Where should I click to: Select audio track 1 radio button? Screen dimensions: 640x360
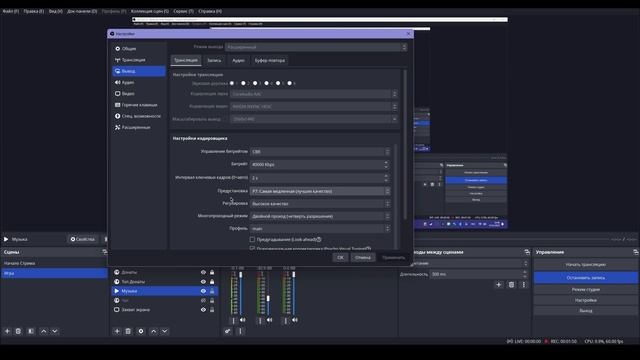tap(232, 83)
